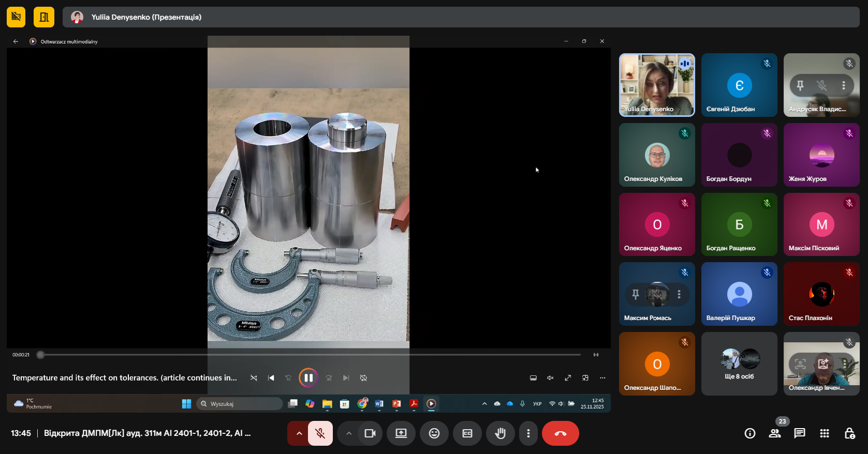The height and width of the screenshot is (454, 868).
Task: Open the Yuliia Denysenko presentation tab header
Action: [x=146, y=17]
